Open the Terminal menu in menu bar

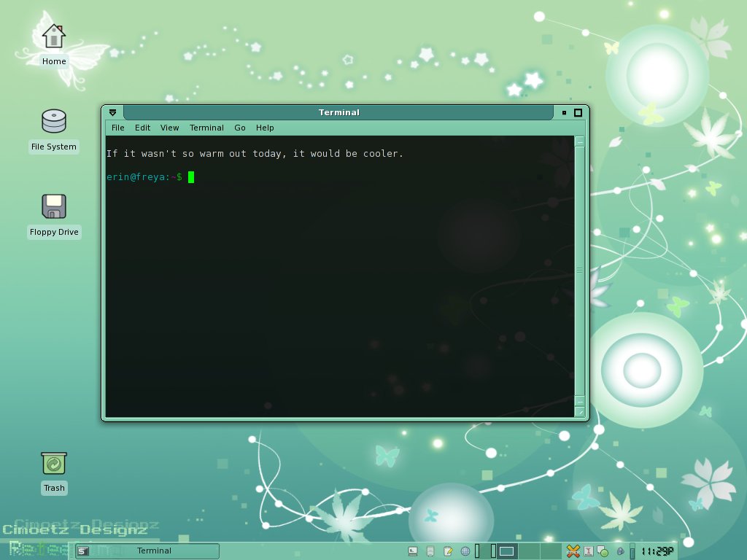point(206,128)
